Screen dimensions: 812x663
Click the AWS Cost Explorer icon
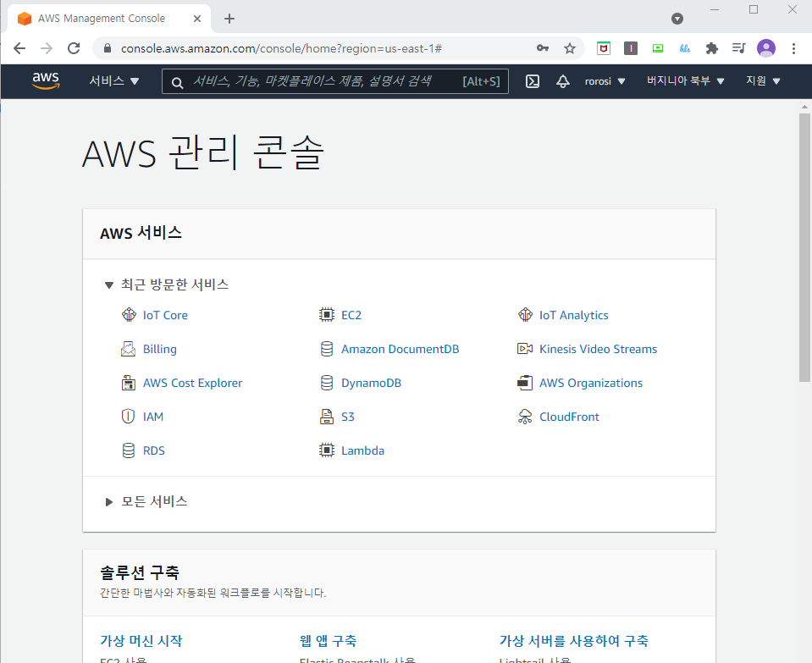tap(129, 383)
